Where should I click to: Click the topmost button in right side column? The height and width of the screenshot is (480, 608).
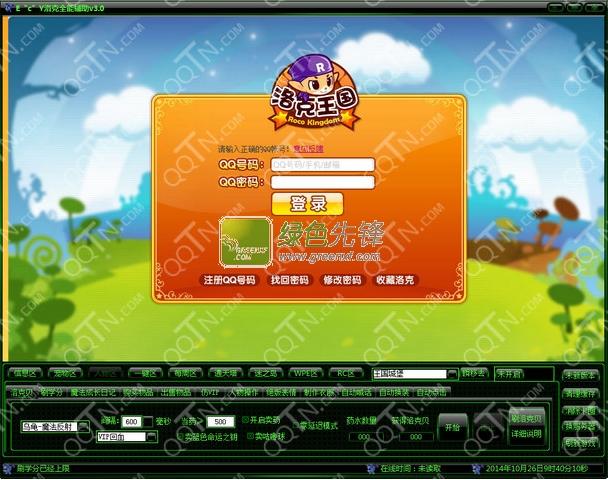tap(580, 375)
